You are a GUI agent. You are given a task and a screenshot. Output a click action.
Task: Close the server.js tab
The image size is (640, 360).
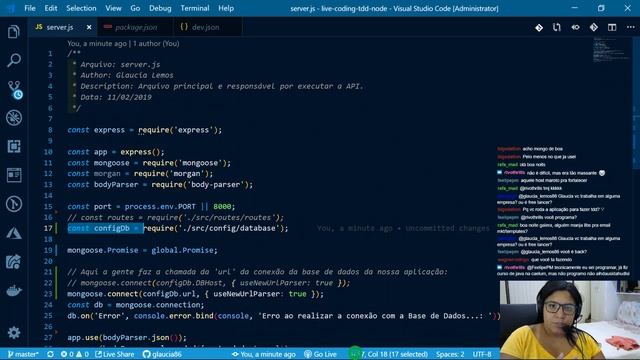click(x=89, y=27)
